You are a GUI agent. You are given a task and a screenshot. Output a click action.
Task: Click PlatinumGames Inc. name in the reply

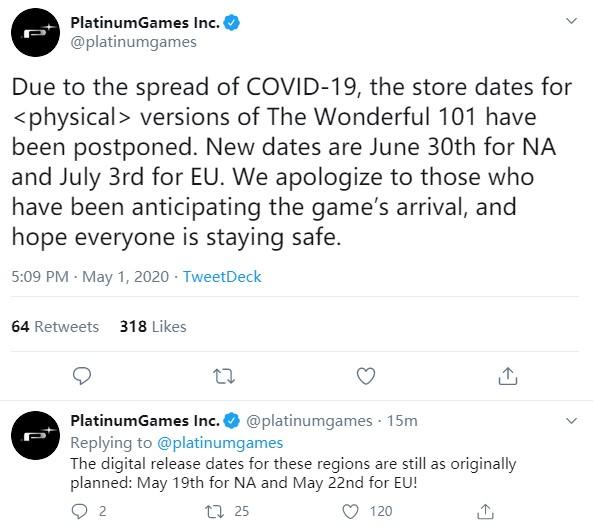145,421
